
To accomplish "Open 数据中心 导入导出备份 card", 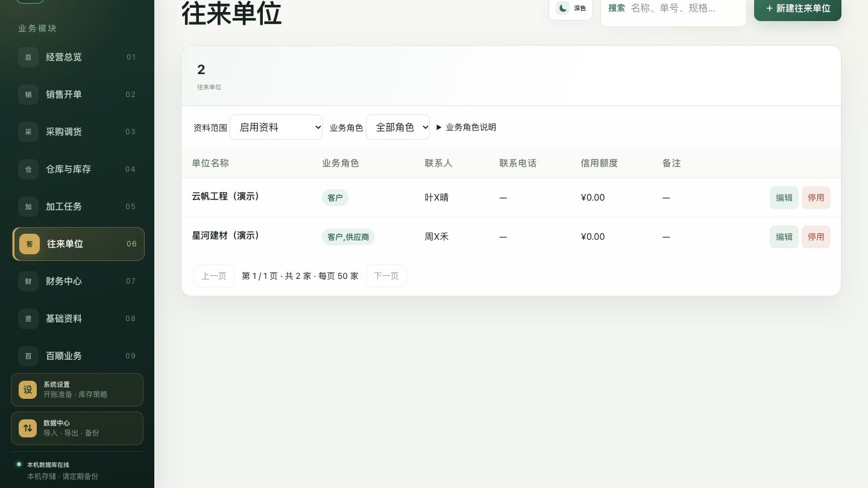I will pyautogui.click(x=77, y=428).
